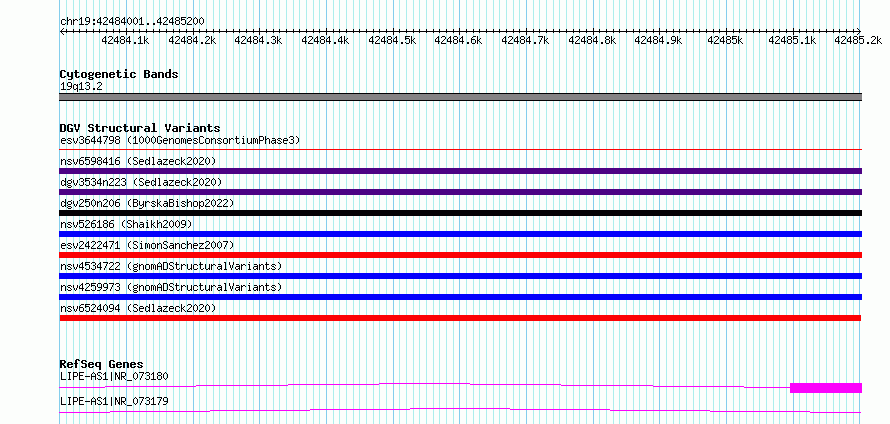The image size is (890, 424).
Task: Click purple bar under dgv3534n223
Action: click(x=460, y=192)
